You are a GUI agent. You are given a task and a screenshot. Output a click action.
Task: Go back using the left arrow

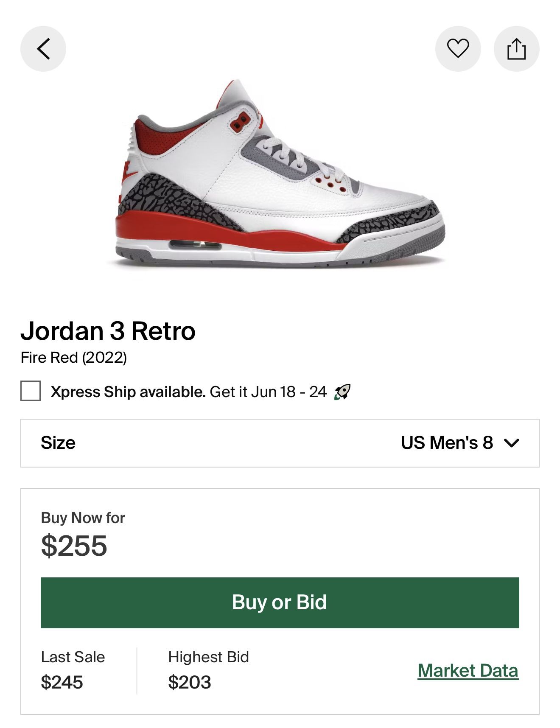point(43,49)
